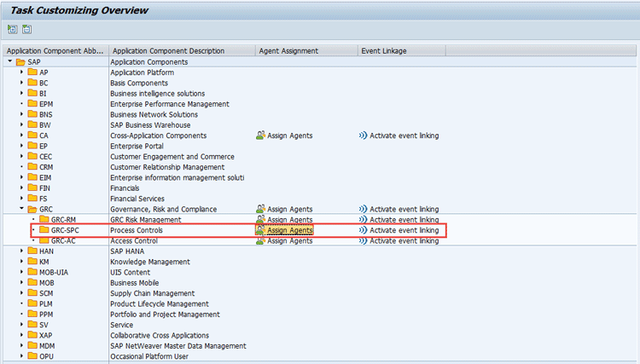
Task: Click the open SAP root folder icon
Action: click(x=20, y=62)
